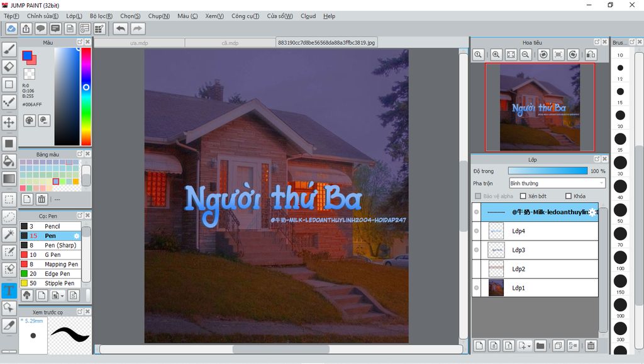Open the Chỉnh sửa menu
Image resolution: width=644 pixels, height=364 pixels.
[x=43, y=16]
